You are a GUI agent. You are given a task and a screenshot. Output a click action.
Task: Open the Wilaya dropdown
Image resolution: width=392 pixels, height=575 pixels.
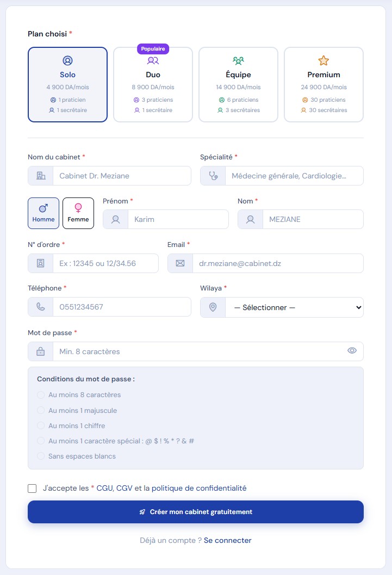[294, 307]
